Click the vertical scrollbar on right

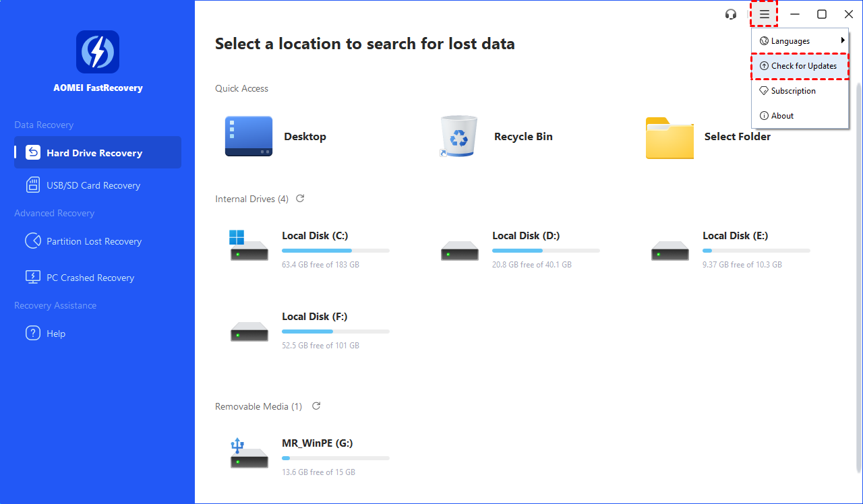tap(858, 270)
